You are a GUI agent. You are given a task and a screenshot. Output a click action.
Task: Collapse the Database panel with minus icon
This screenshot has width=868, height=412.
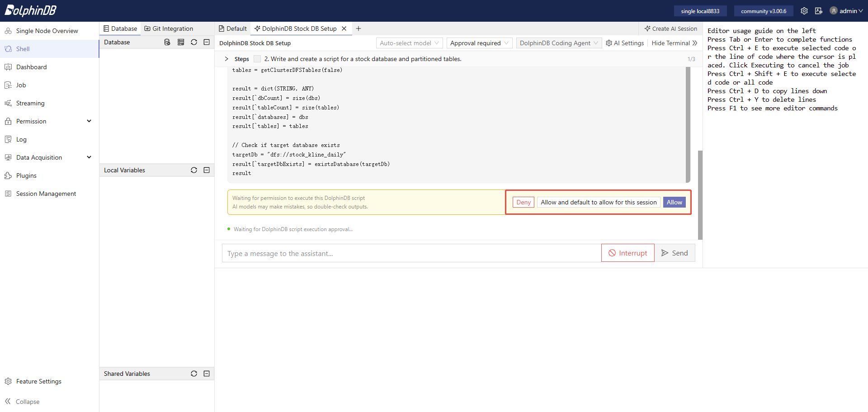pyautogui.click(x=207, y=42)
